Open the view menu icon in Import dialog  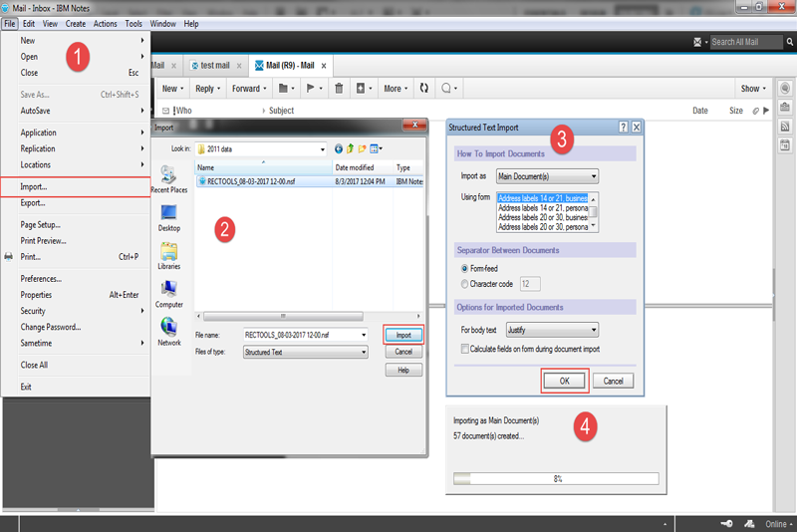[x=376, y=148]
